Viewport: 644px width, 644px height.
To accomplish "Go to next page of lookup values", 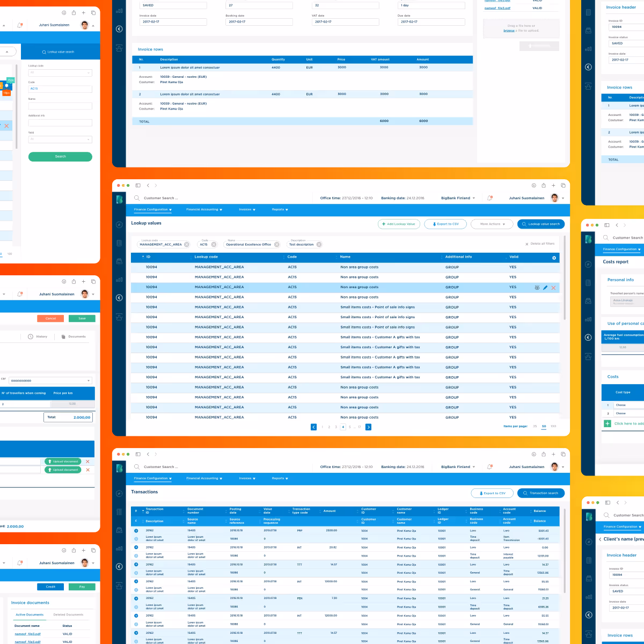I will pyautogui.click(x=368, y=427).
